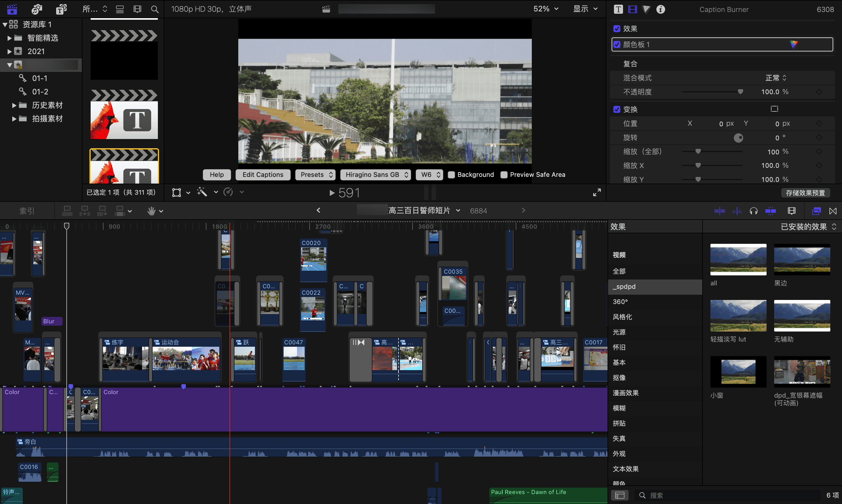842x504 pixels.
Task: Open the Hiragino Sans GB font dropdown
Action: point(376,175)
